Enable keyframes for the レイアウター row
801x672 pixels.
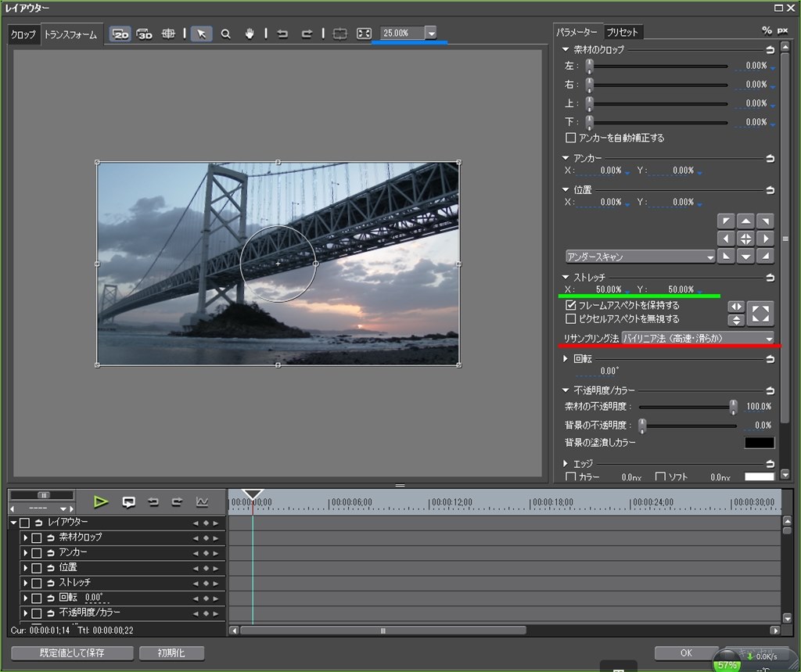[24, 523]
